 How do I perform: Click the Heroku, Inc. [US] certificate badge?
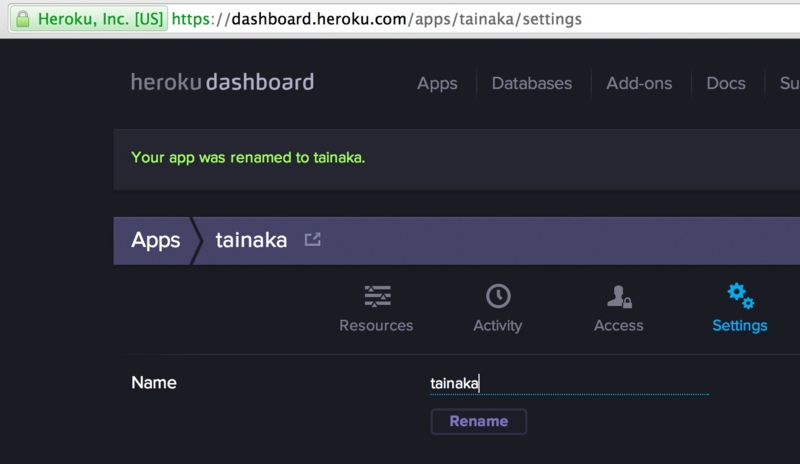pyautogui.click(x=89, y=19)
